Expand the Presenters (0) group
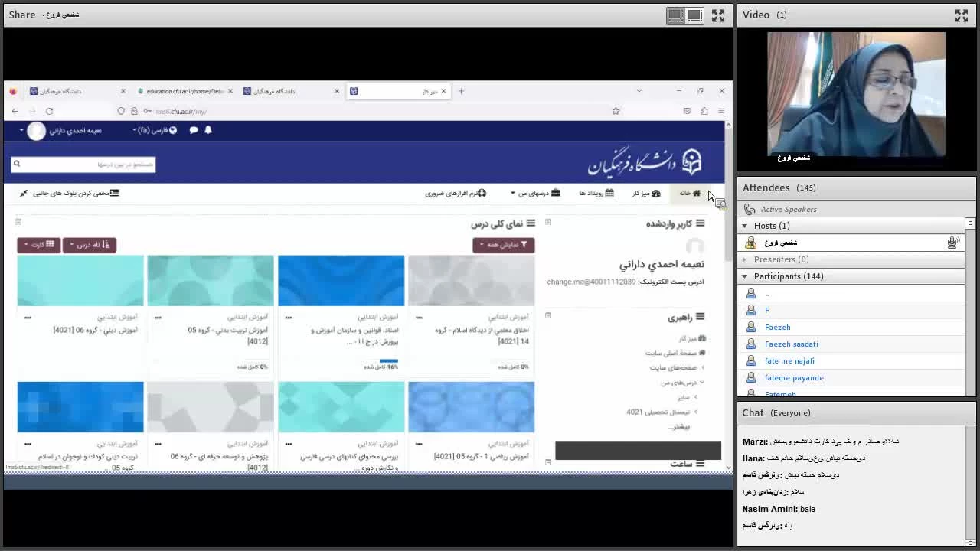 pyautogui.click(x=744, y=259)
